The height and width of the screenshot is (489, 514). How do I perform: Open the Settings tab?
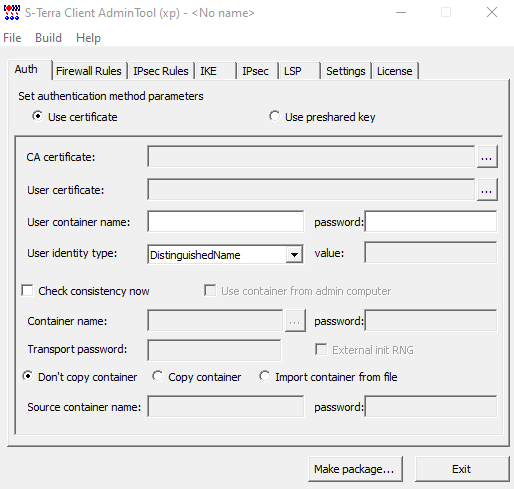pyautogui.click(x=346, y=71)
